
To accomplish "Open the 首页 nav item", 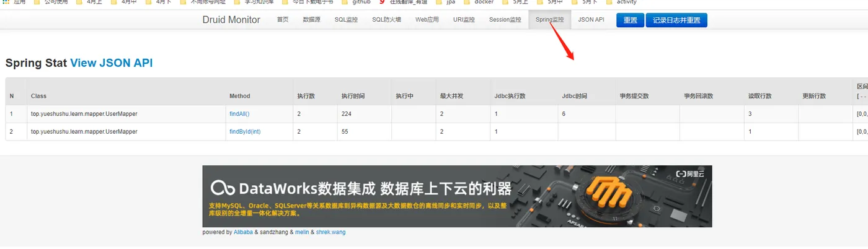I will pos(283,20).
